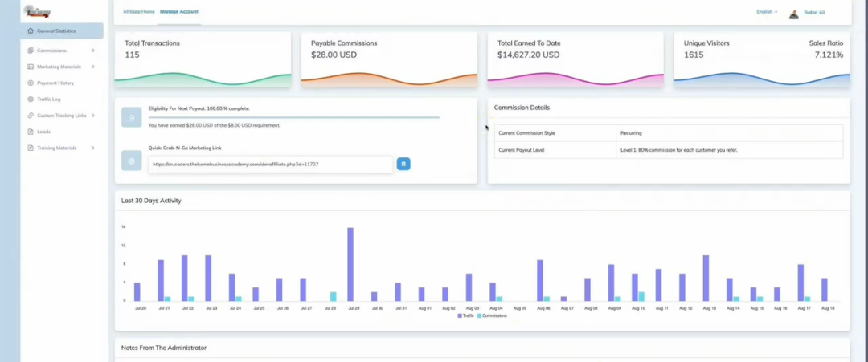868x362 pixels.
Task: Toggle the Traffic series in chart legend
Action: point(465,315)
